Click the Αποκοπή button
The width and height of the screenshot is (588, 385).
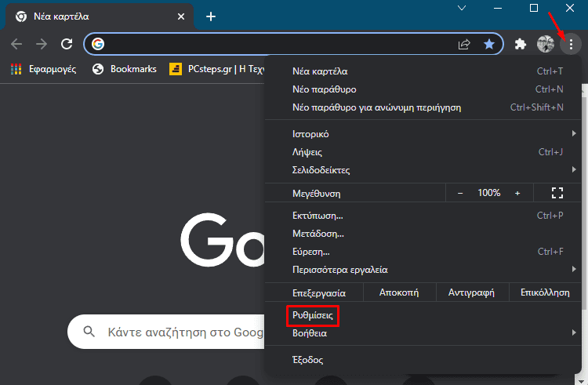click(399, 292)
